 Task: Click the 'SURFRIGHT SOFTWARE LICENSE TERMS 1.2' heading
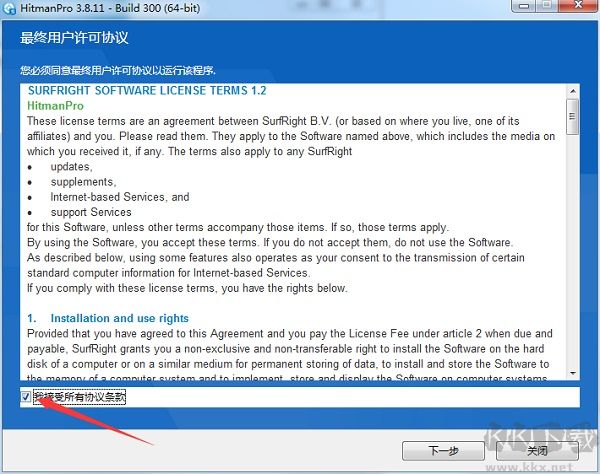coord(147,91)
